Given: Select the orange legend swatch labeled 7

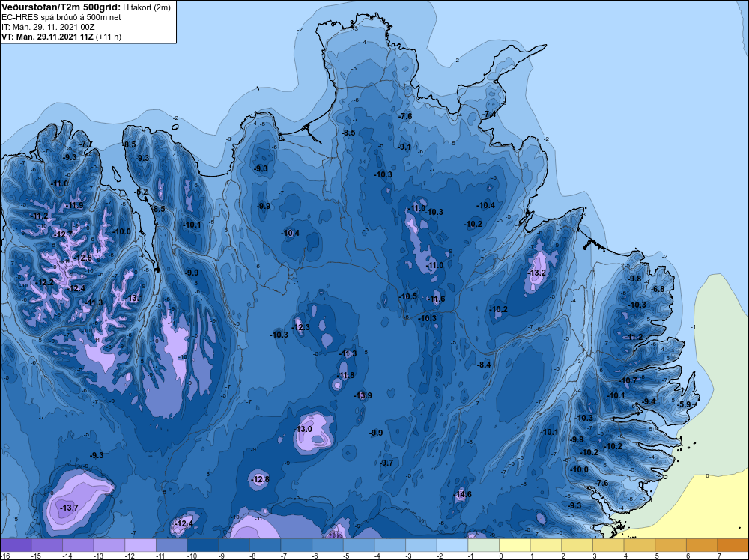Looking at the screenshot, I should click(x=733, y=545).
